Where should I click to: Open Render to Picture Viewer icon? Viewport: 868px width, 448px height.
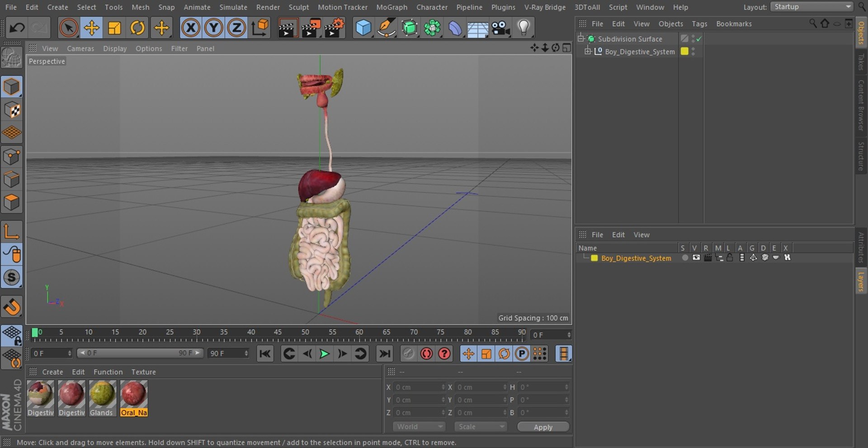pos(311,28)
